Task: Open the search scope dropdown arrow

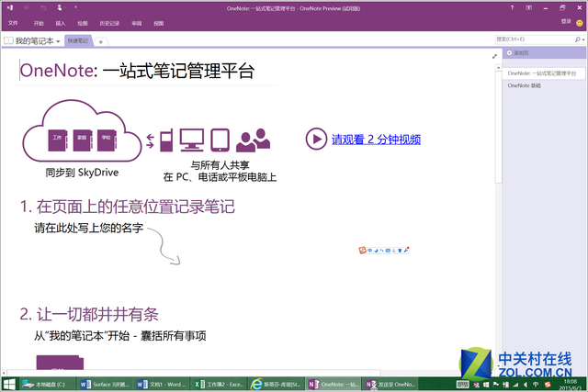Action: (583, 39)
